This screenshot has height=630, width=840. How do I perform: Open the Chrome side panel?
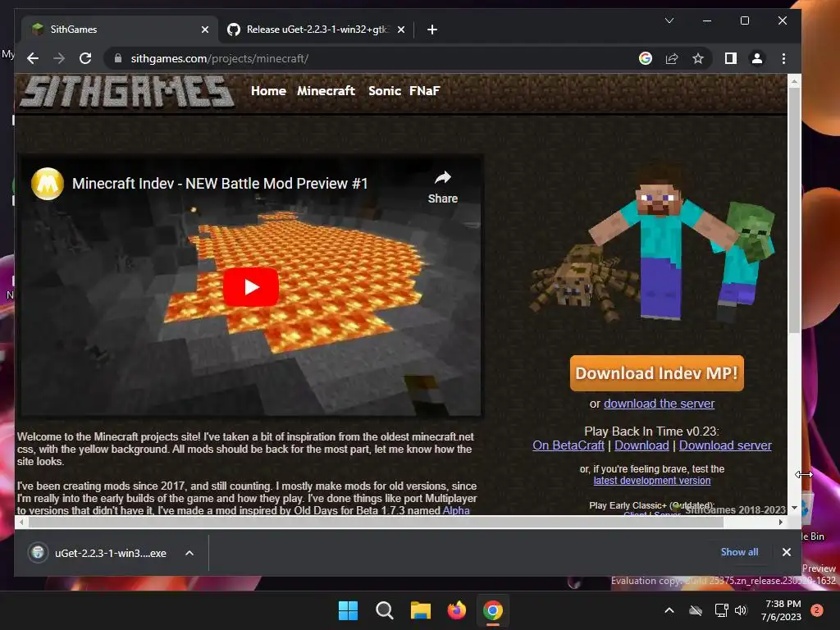pos(731,58)
